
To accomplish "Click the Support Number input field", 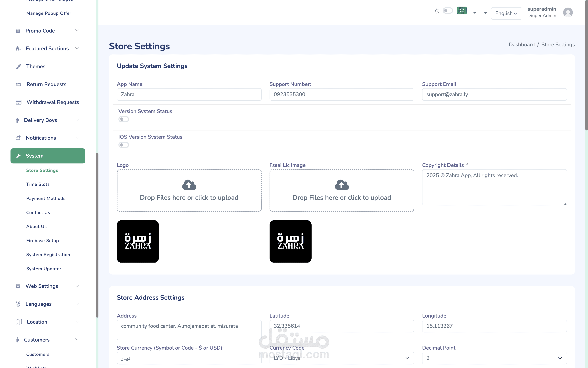I will (342, 94).
